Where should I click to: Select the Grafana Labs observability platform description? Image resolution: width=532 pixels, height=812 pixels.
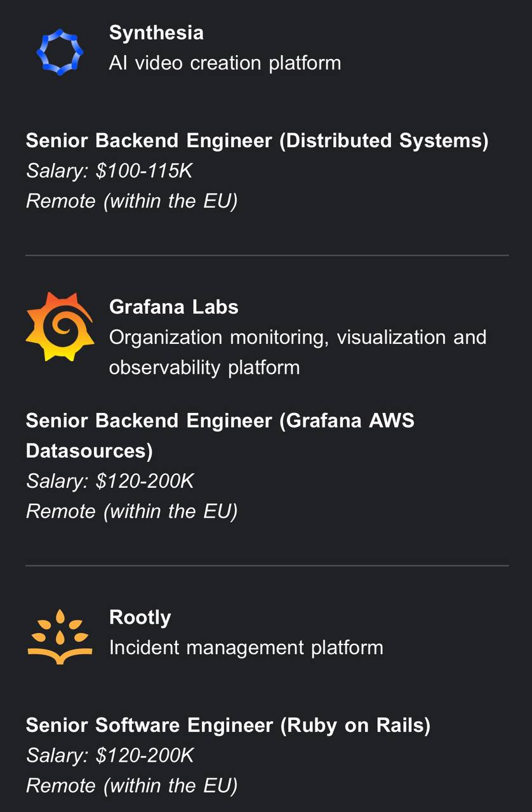(x=297, y=352)
